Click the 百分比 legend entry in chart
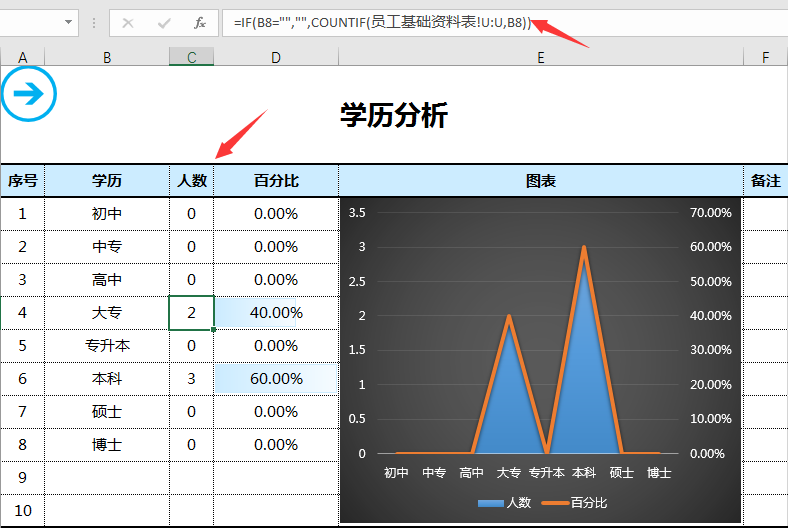This screenshot has width=788, height=528. point(574,502)
